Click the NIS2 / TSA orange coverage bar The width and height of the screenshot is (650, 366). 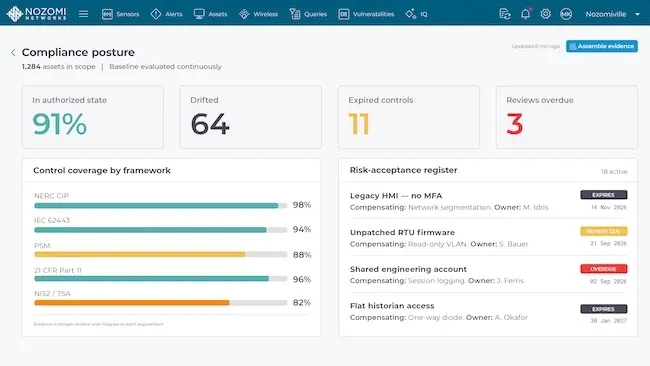pyautogui.click(x=132, y=303)
